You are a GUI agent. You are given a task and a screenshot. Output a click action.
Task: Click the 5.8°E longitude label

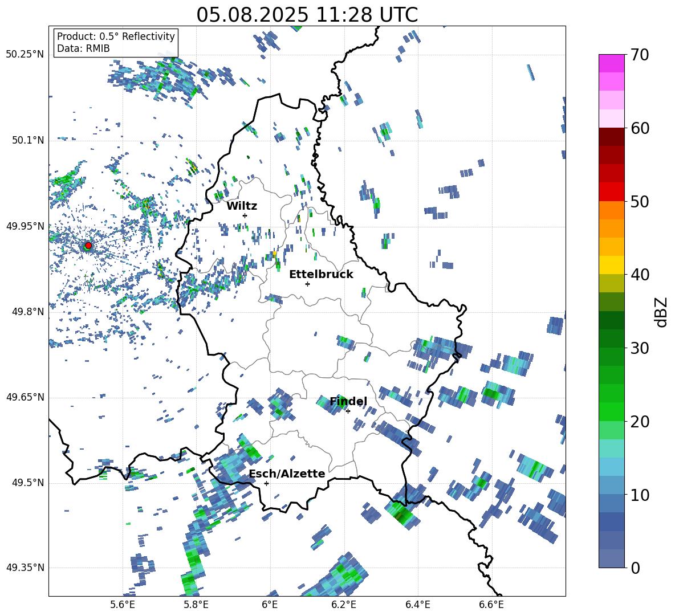point(196,605)
